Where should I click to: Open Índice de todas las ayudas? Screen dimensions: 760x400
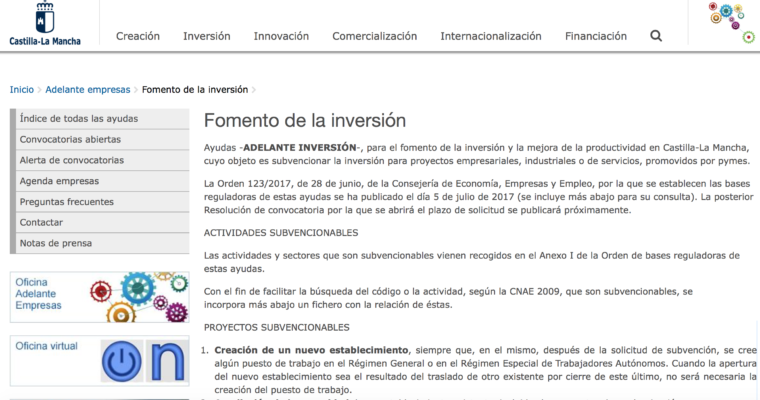point(102,119)
